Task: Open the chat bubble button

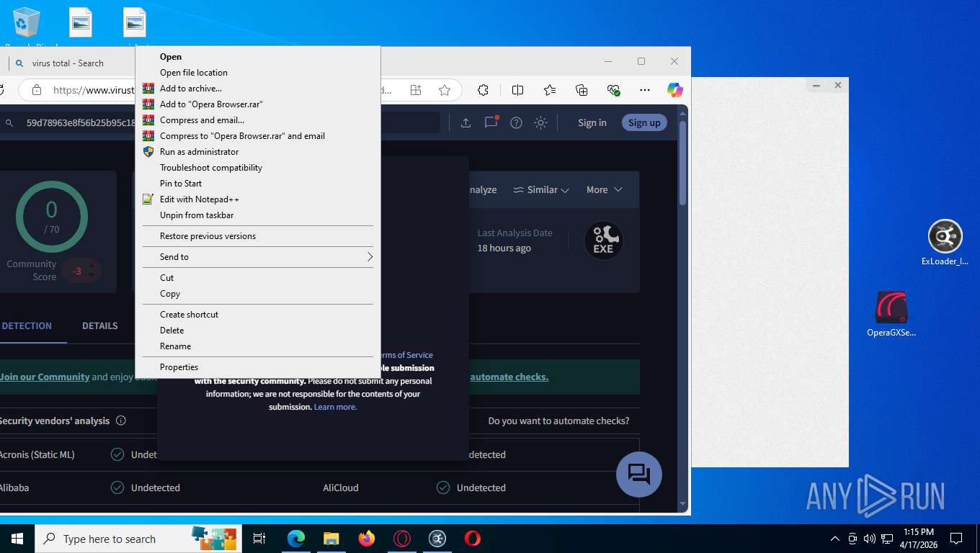Action: click(x=638, y=474)
